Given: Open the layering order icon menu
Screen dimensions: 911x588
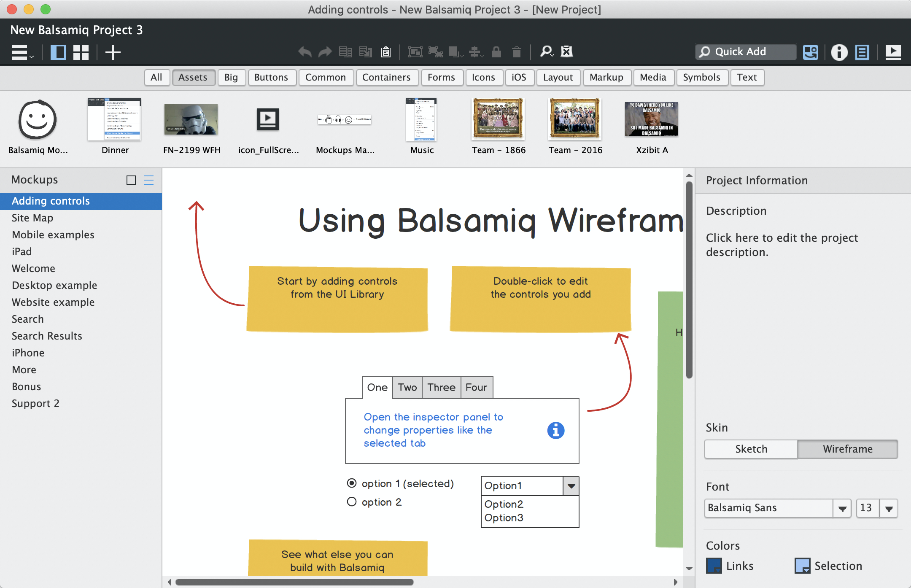Looking at the screenshot, I should click(456, 52).
